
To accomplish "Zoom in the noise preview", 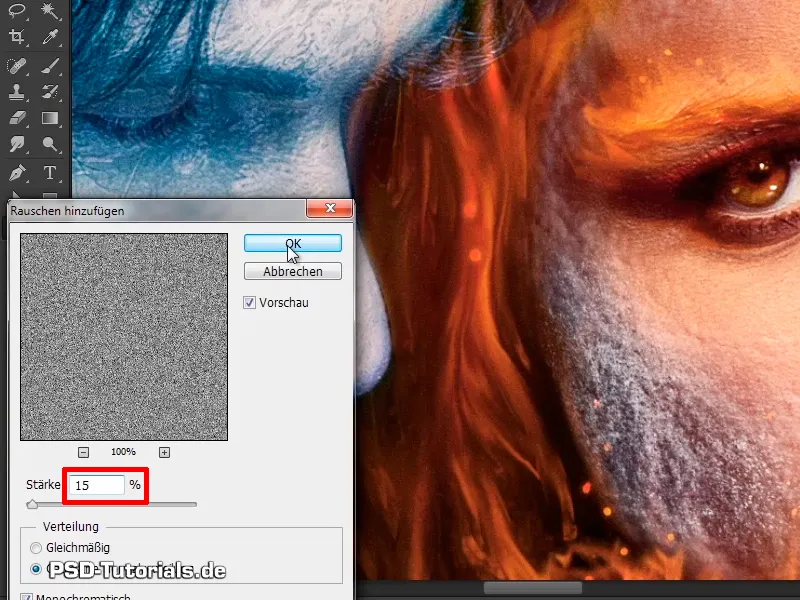I will pos(164,452).
